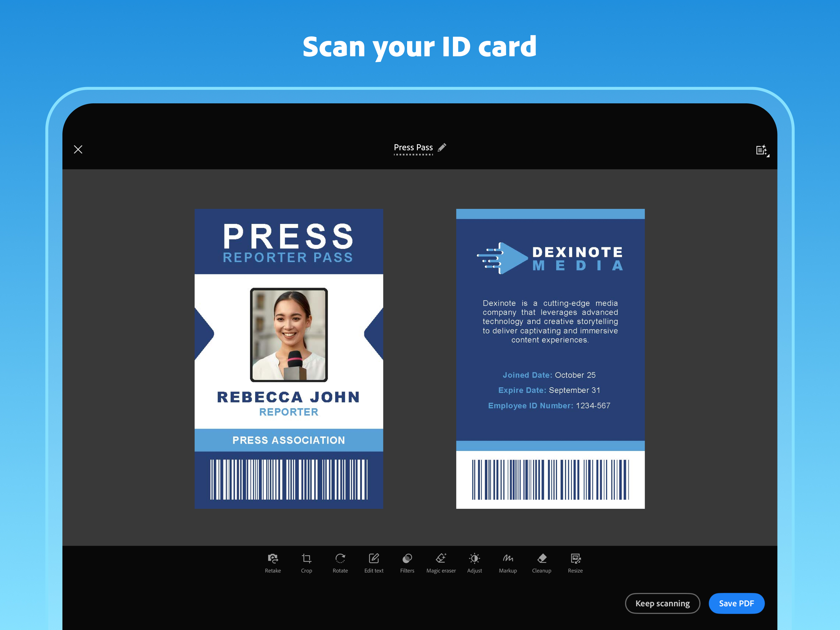Screen dimensions: 840x630
Task: Tap the pencil to rename Press Pass
Action: (442, 147)
